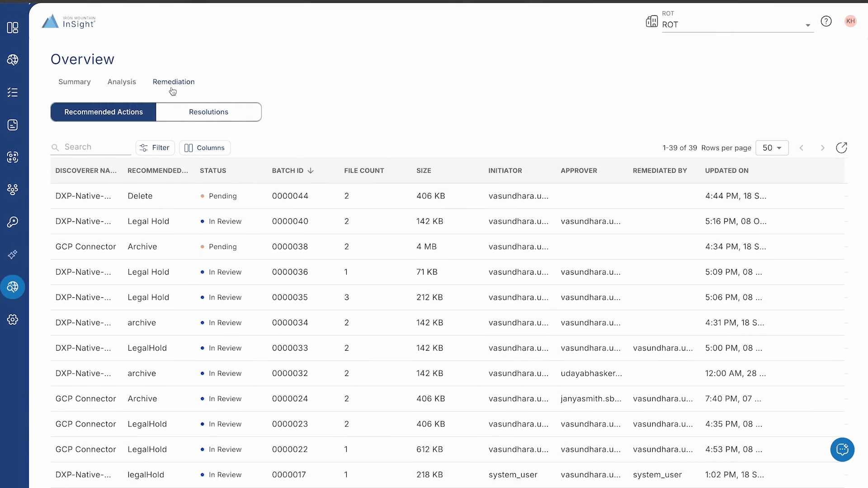This screenshot has height=488, width=868.
Task: Sort by Remediated By column header
Action: (660, 170)
